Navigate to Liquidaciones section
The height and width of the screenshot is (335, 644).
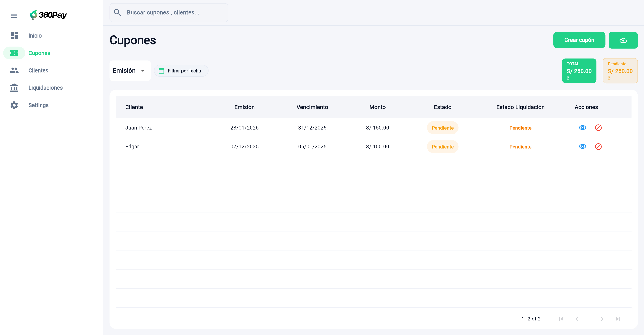[45, 88]
